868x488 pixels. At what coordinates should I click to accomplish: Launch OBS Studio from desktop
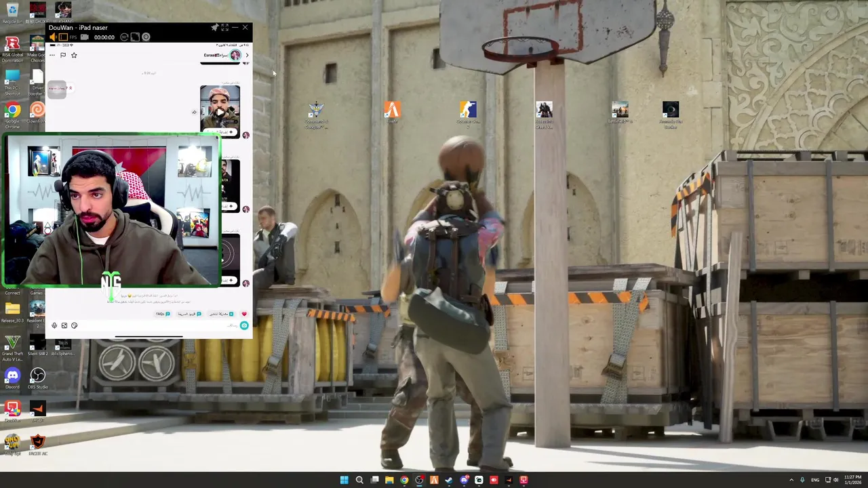click(37, 378)
